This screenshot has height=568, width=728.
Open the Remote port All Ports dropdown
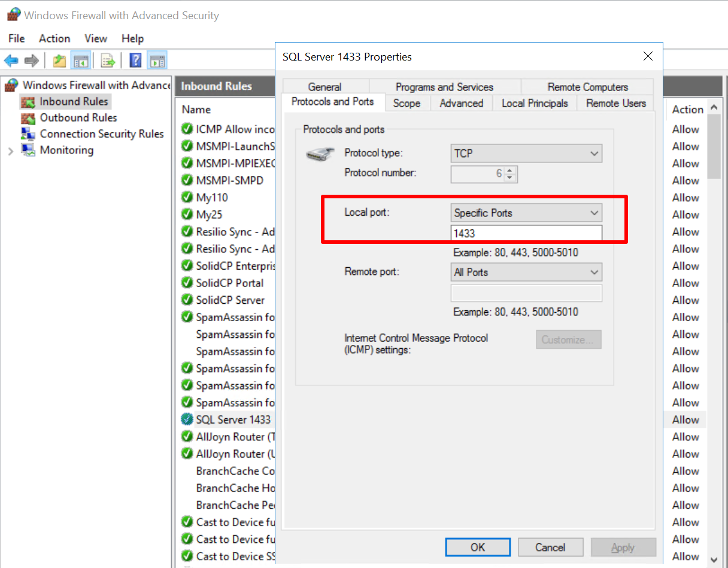tap(526, 272)
